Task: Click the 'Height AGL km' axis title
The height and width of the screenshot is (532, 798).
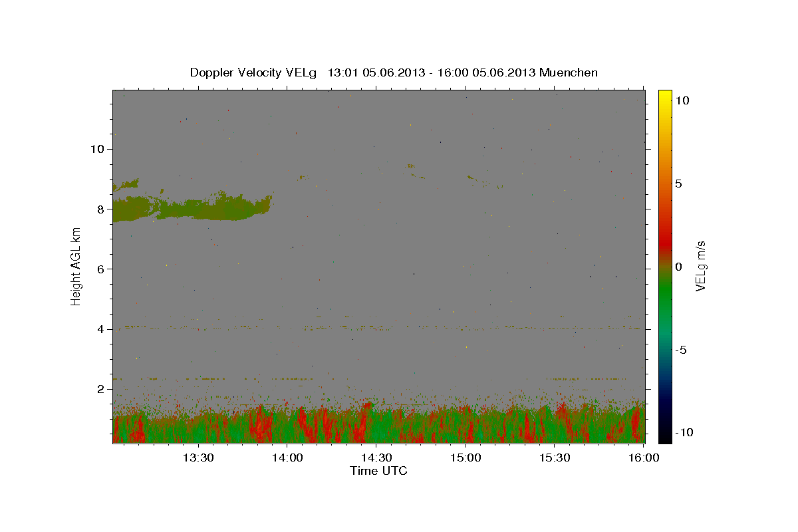Action: (76, 266)
